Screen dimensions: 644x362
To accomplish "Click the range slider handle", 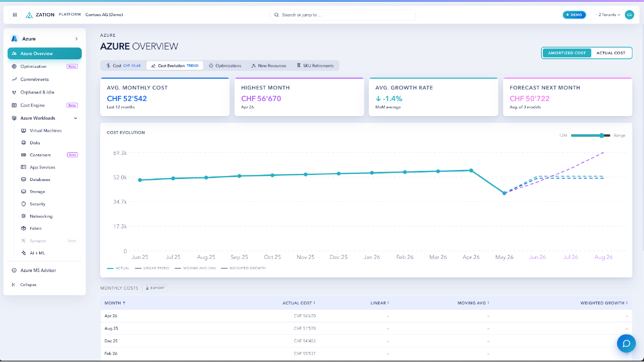I will point(602,135).
